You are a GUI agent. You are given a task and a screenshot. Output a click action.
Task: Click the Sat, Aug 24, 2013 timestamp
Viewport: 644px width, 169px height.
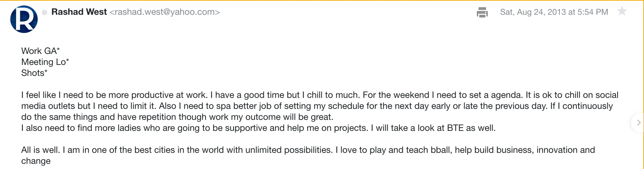click(554, 12)
